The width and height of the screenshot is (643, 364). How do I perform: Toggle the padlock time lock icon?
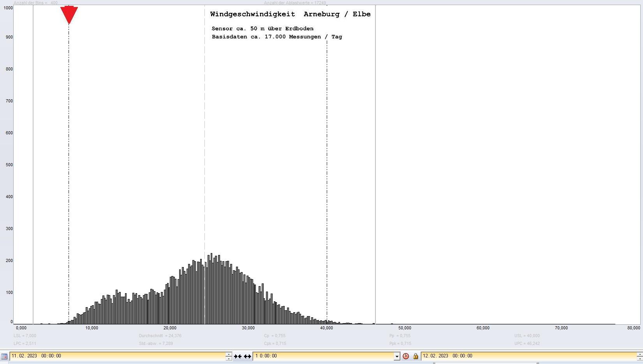(x=415, y=356)
